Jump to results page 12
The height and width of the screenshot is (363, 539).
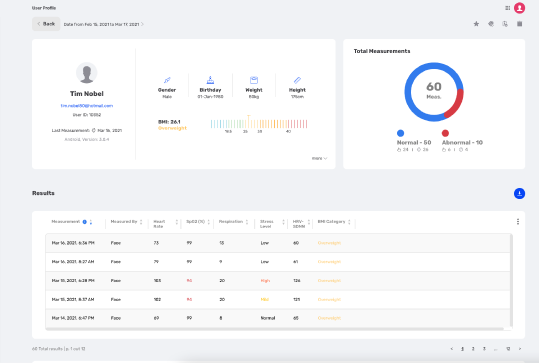tap(508, 349)
